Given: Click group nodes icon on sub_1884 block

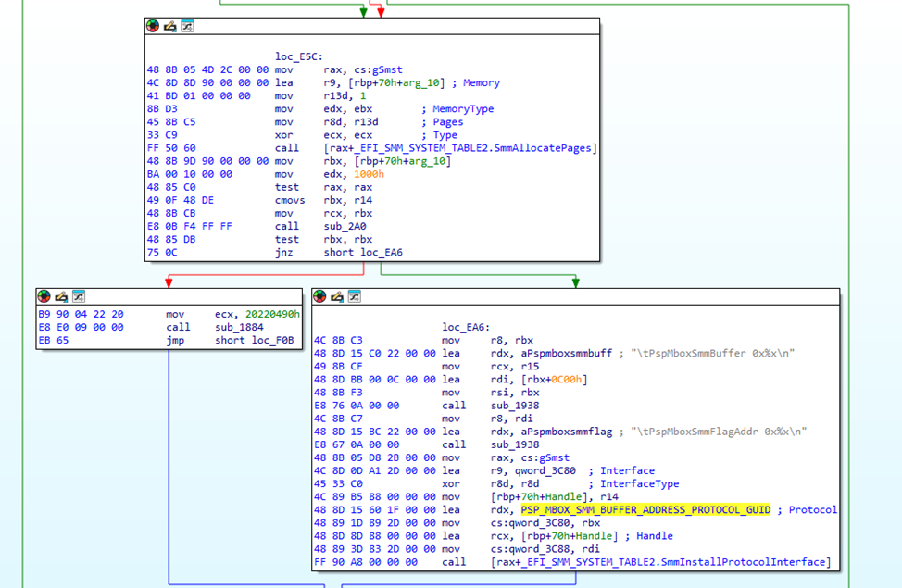Looking at the screenshot, I should [77, 296].
